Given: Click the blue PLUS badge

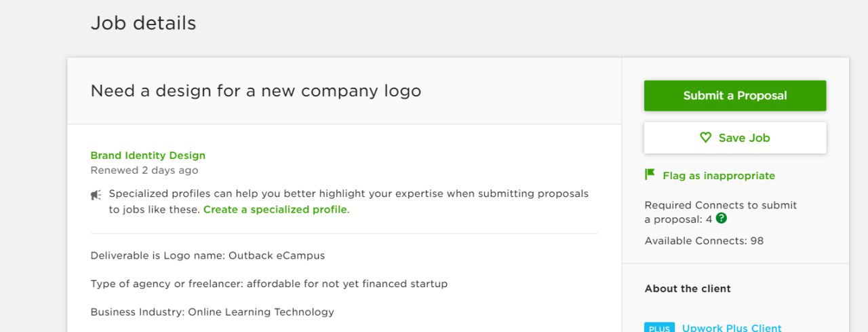Looking at the screenshot, I should 659,328.
